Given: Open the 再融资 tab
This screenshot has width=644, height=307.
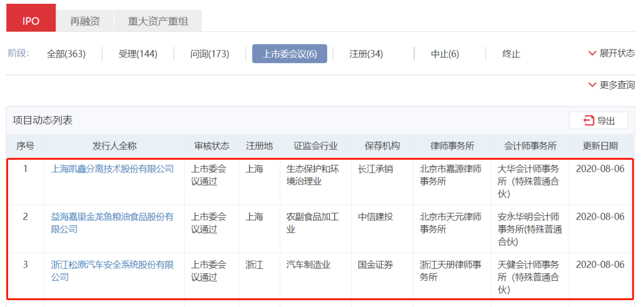Looking at the screenshot, I should tap(85, 21).
